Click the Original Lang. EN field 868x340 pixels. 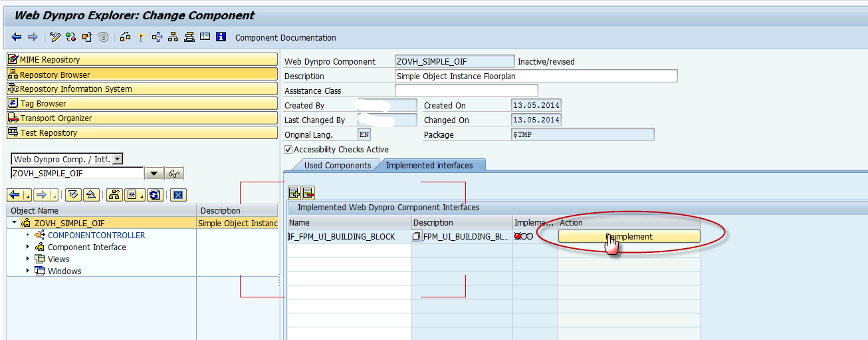(364, 134)
